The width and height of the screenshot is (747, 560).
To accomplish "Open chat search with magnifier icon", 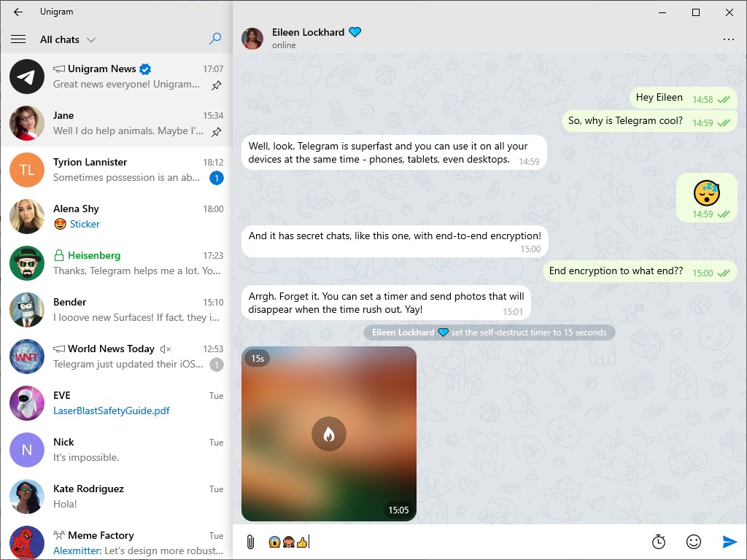I will click(215, 39).
